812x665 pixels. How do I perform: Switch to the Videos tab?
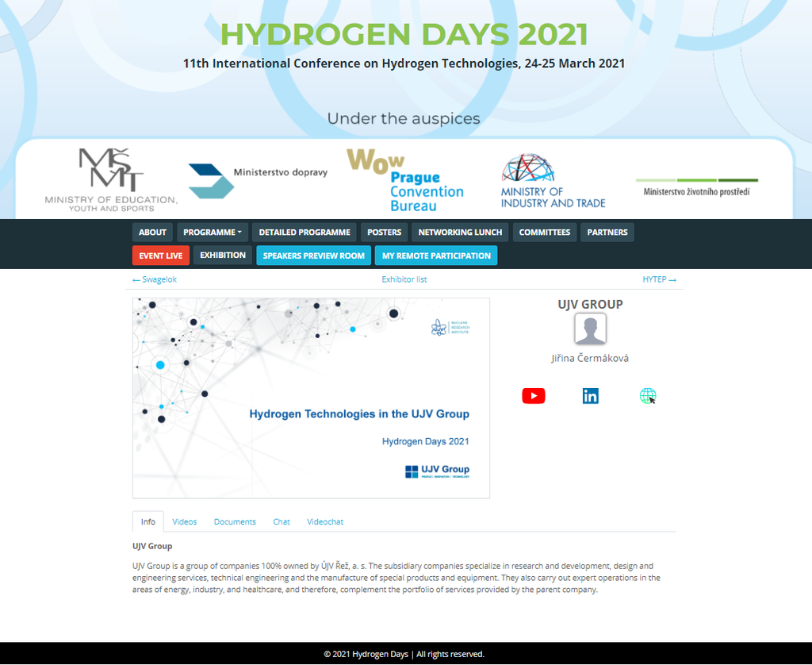click(x=184, y=521)
